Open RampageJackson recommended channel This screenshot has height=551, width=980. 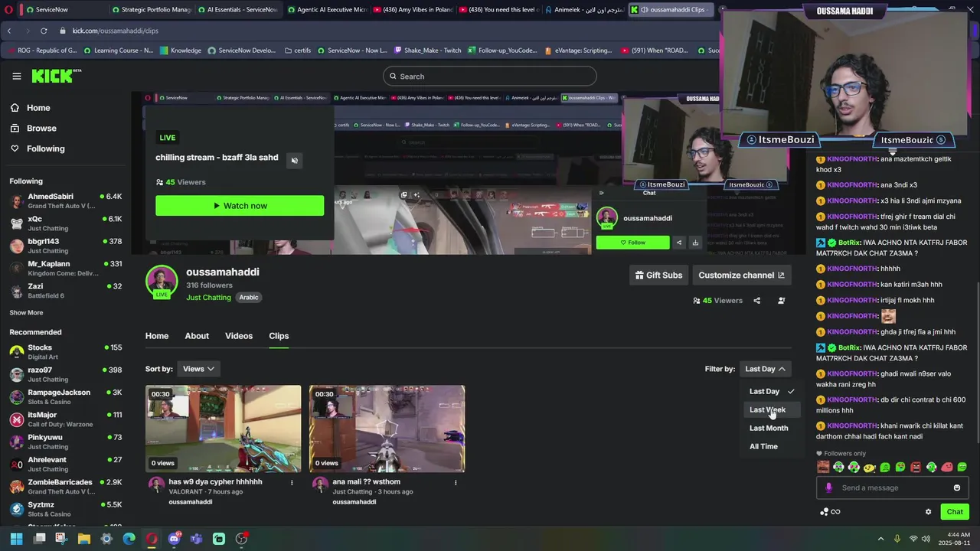point(66,397)
